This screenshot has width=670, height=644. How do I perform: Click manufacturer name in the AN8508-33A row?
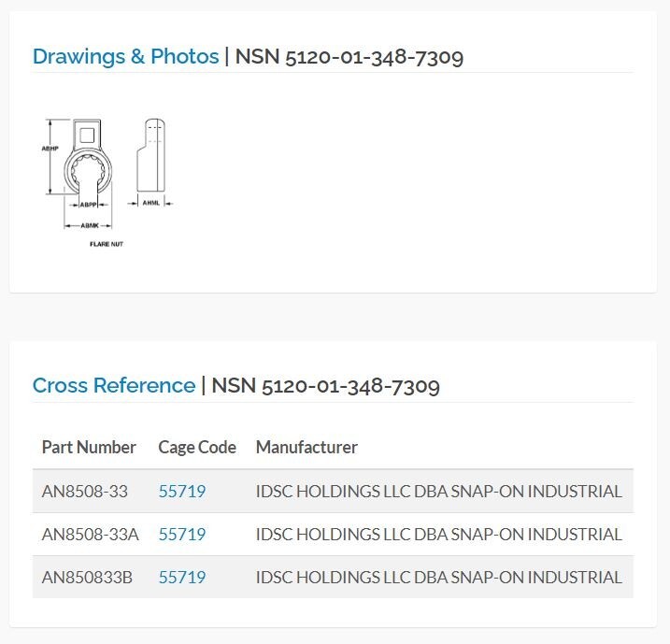[x=439, y=534]
